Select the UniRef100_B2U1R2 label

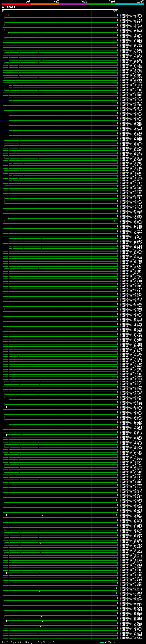[x=131, y=271]
